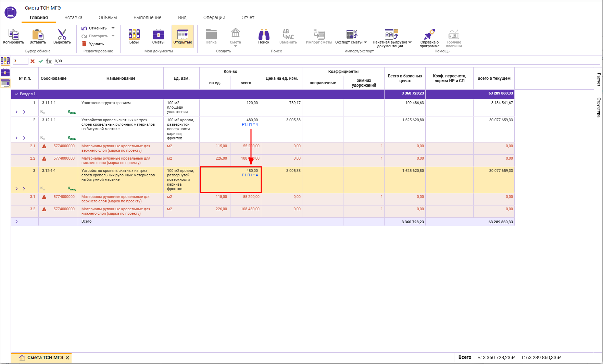Open the Структура side panel tab

[599, 107]
